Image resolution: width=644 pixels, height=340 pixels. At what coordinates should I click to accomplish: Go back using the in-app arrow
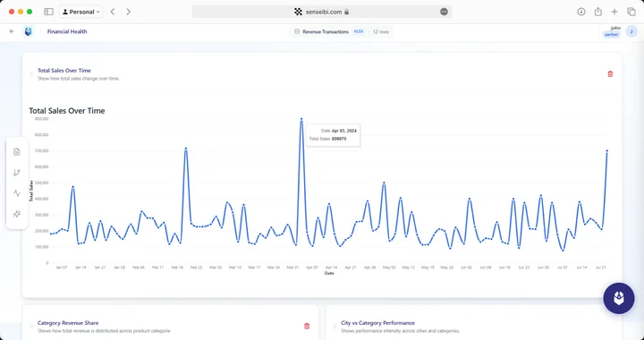12,31
